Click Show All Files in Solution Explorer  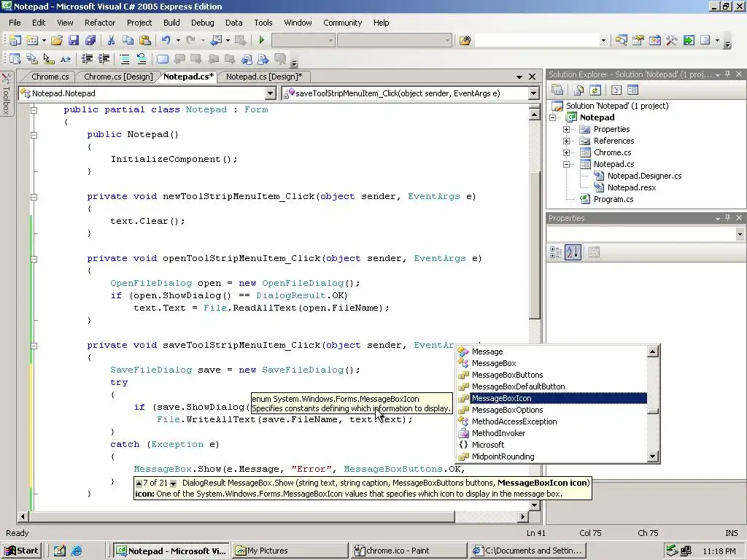[578, 90]
